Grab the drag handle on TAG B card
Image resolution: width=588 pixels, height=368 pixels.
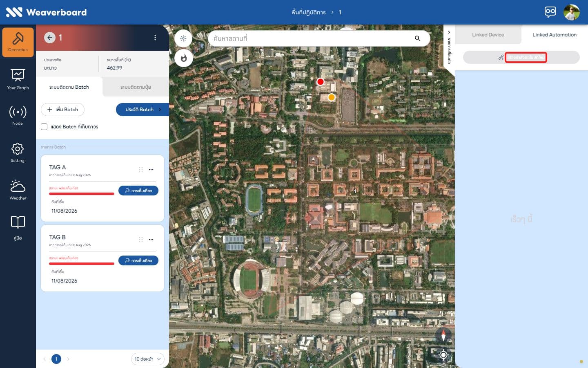(x=141, y=240)
